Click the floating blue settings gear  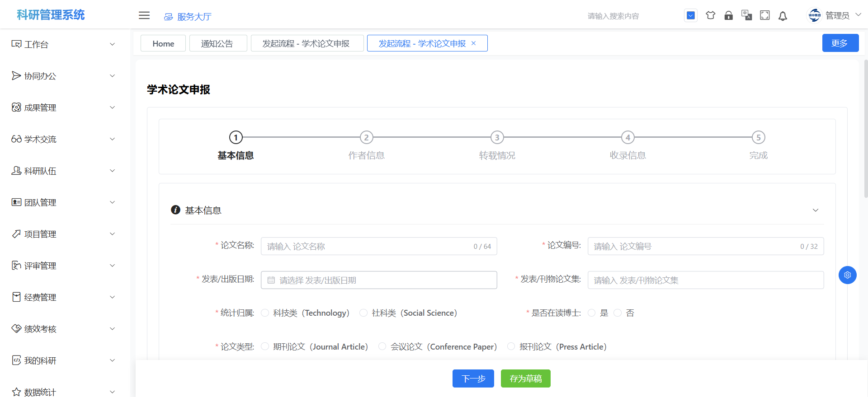[847, 275]
